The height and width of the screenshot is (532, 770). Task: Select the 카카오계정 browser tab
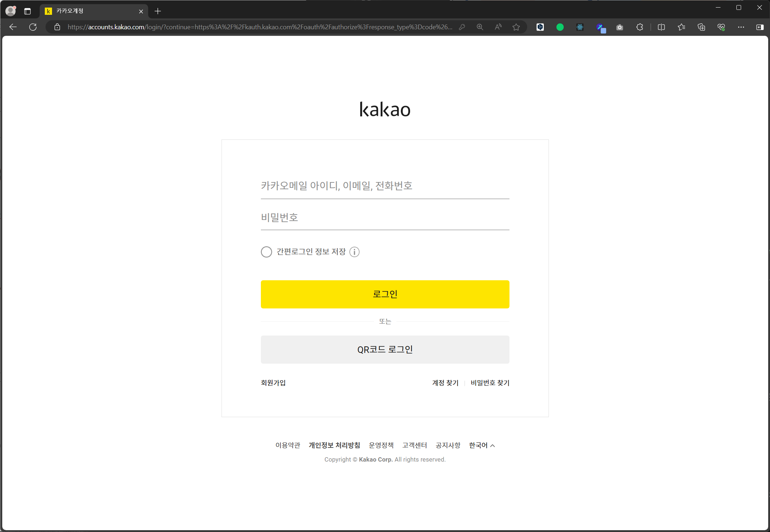point(90,11)
